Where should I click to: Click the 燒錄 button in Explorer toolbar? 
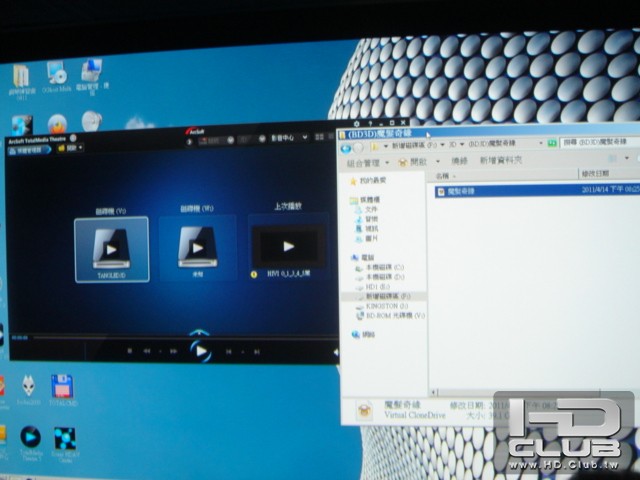pos(459,161)
